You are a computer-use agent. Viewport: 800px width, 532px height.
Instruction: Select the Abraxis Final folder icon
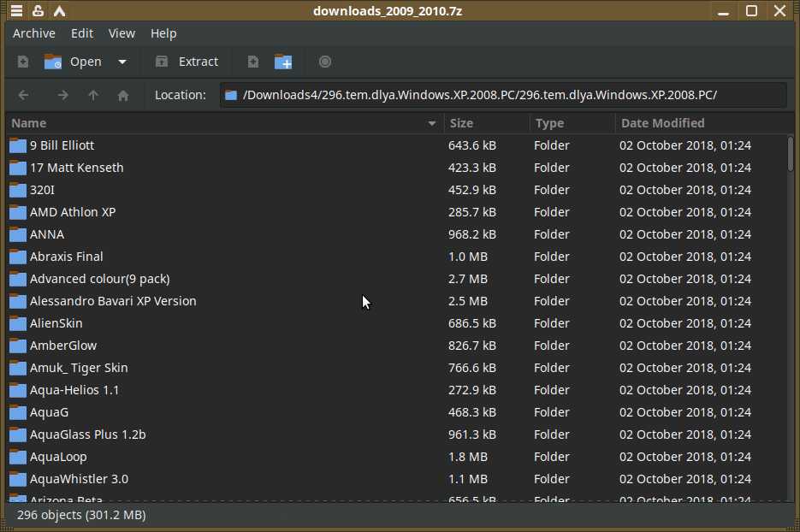pyautogui.click(x=18, y=257)
